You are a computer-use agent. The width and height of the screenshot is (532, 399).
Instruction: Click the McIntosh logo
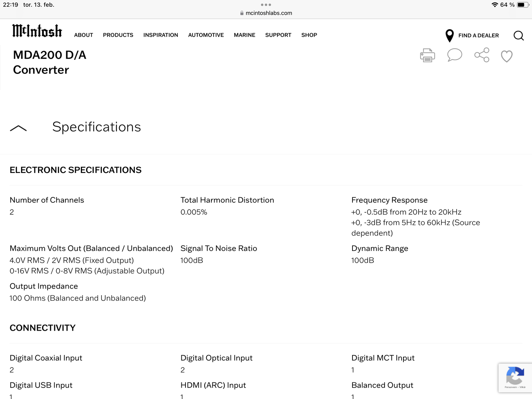[37, 31]
